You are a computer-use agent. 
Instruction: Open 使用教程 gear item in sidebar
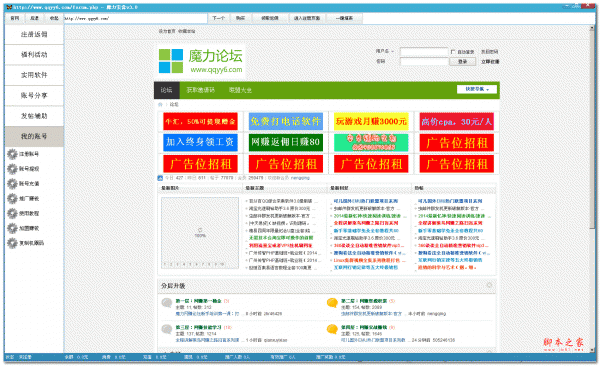[23, 213]
